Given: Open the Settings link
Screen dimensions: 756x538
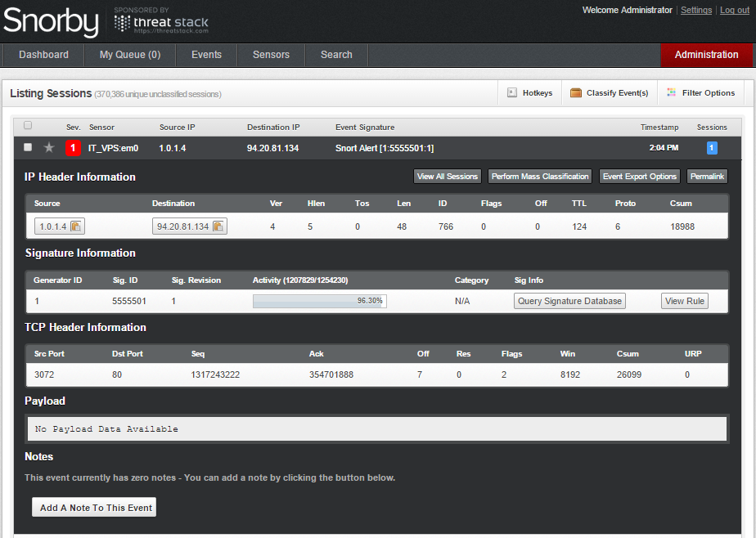Looking at the screenshot, I should point(696,10).
